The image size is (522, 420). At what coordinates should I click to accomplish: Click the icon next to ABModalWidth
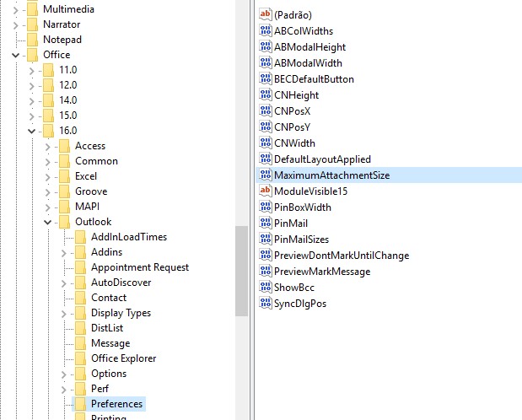266,62
